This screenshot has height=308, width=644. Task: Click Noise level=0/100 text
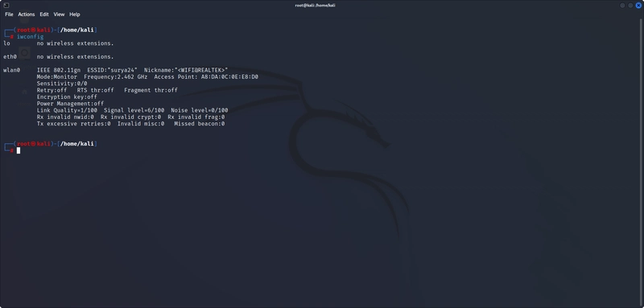(200, 110)
